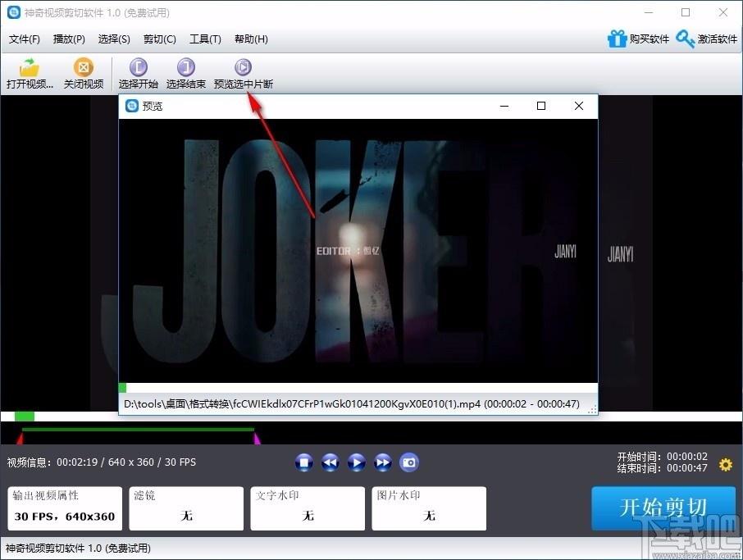The image size is (743, 560).
Task: Close the video using 关闭视频
Action: click(84, 74)
